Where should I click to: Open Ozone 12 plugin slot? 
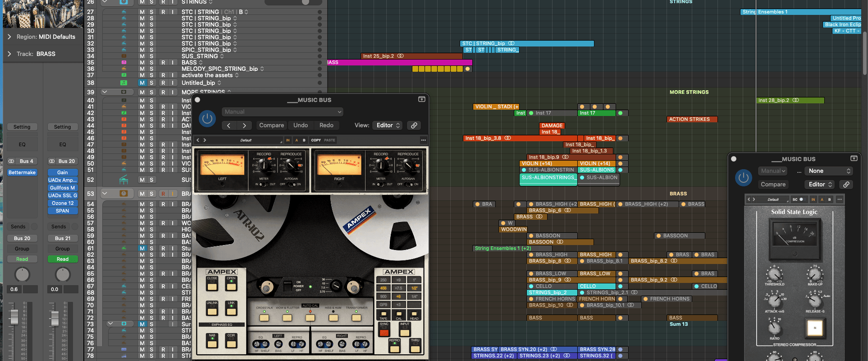pos(63,203)
